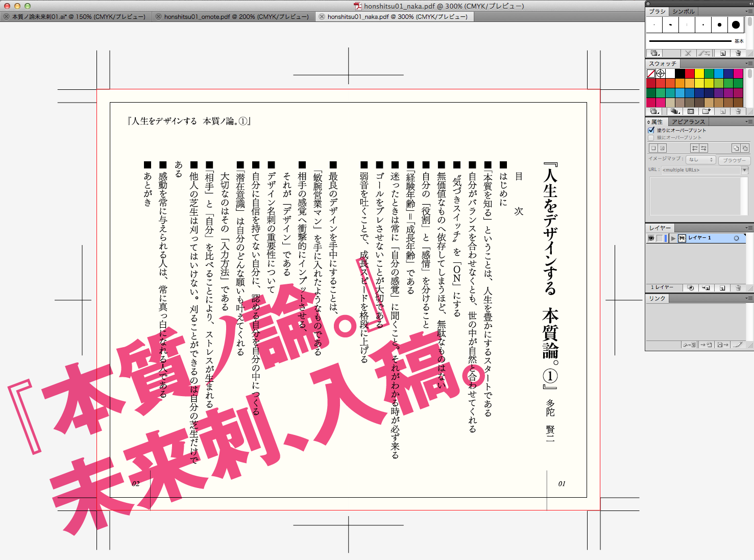Click Edit Original pencil in Links panel
Viewport: 754px width, 560px height.
tap(738, 345)
